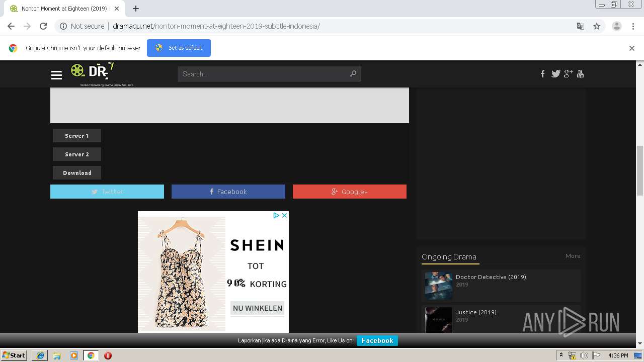Open the Windows Start menu
This screenshot has width=644, height=362.
click(x=14, y=355)
